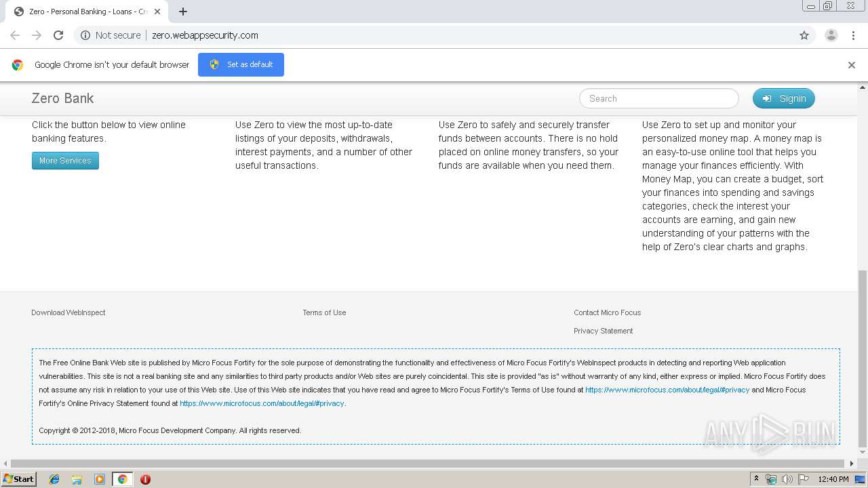
Task: Click the browser back arrow
Action: coord(15,35)
